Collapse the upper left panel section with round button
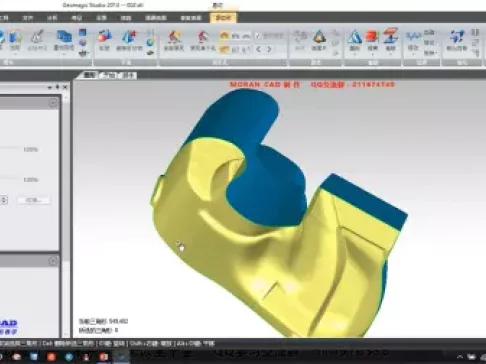 (53, 103)
